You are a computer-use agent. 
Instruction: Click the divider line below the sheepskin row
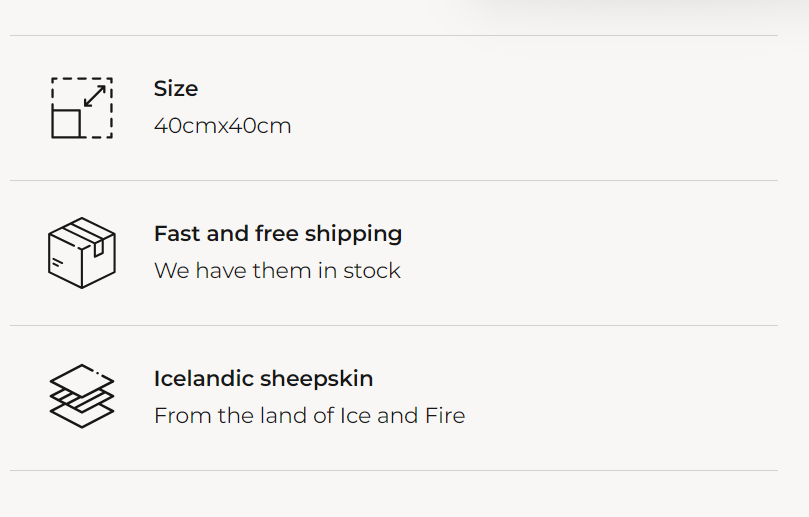394,470
